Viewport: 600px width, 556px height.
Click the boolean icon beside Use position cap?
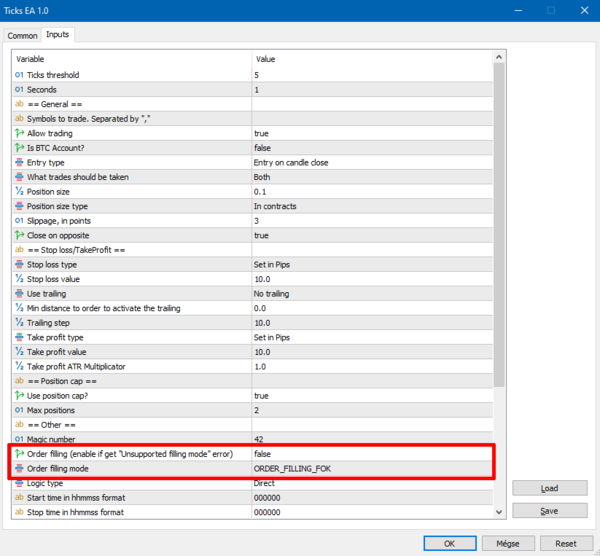click(19, 396)
